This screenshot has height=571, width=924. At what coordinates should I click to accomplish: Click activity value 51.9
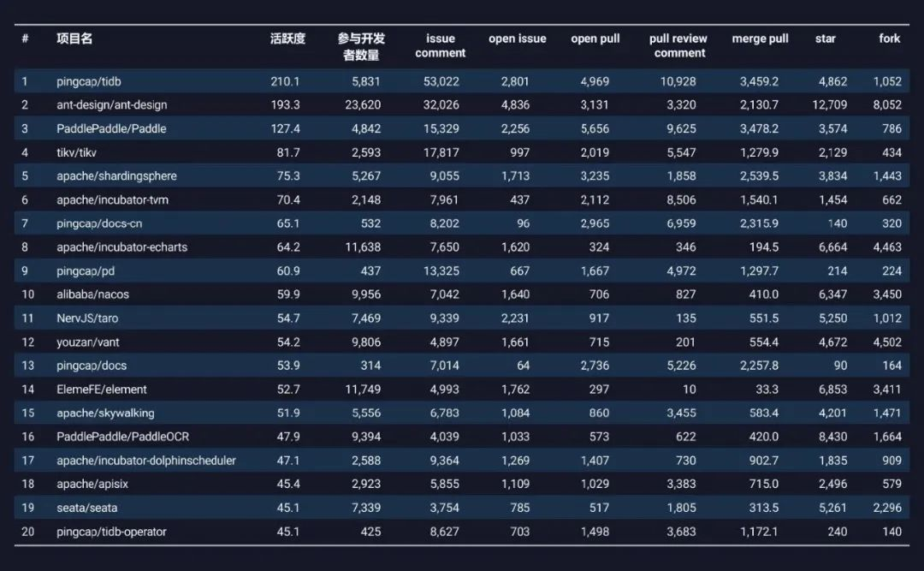(289, 413)
